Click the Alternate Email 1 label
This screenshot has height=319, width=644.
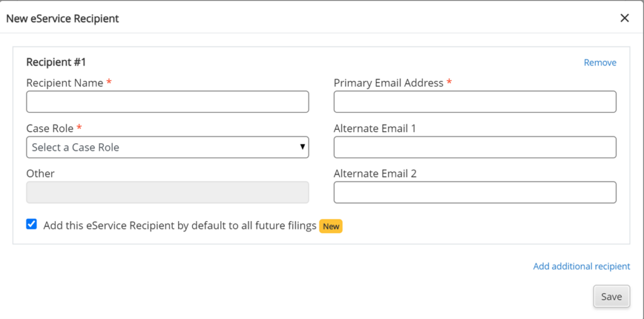click(x=375, y=128)
